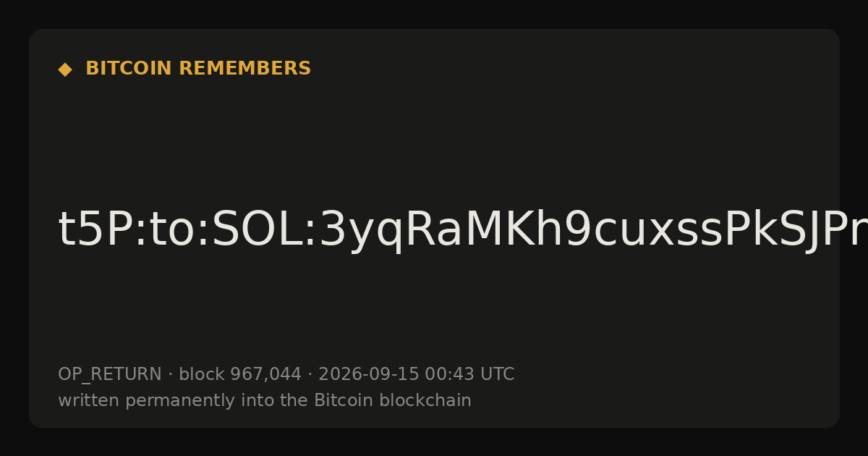Viewport: 868px width, 456px height.
Task: Click the orange diamond logo icon
Action: tap(65, 69)
